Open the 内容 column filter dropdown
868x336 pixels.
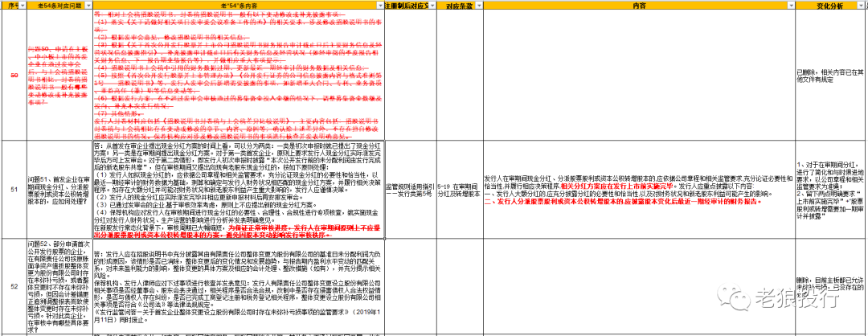click(788, 5)
